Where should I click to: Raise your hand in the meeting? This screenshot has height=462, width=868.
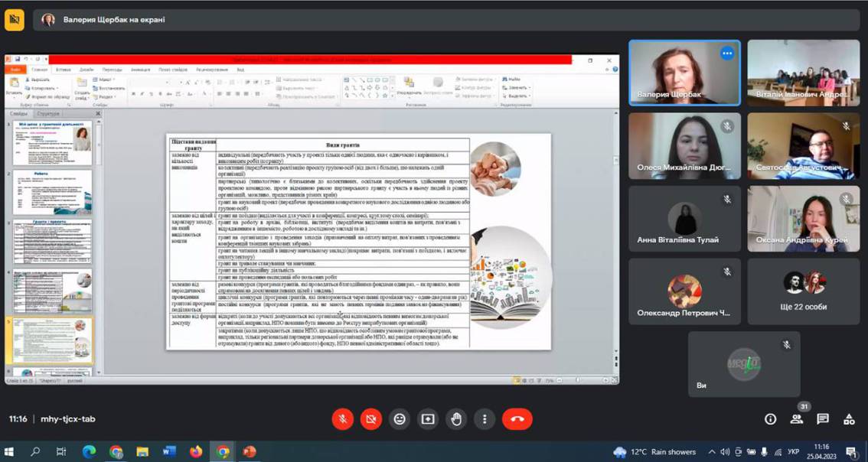[x=456, y=419]
